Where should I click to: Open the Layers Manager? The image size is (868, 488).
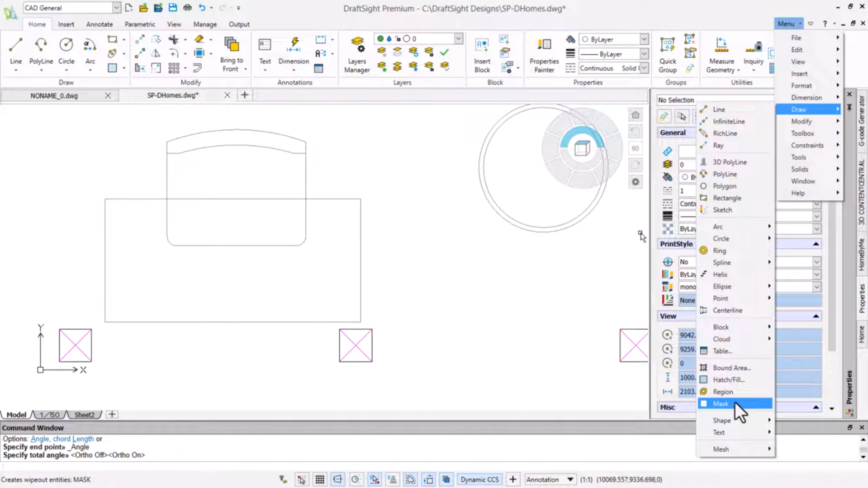[357, 54]
